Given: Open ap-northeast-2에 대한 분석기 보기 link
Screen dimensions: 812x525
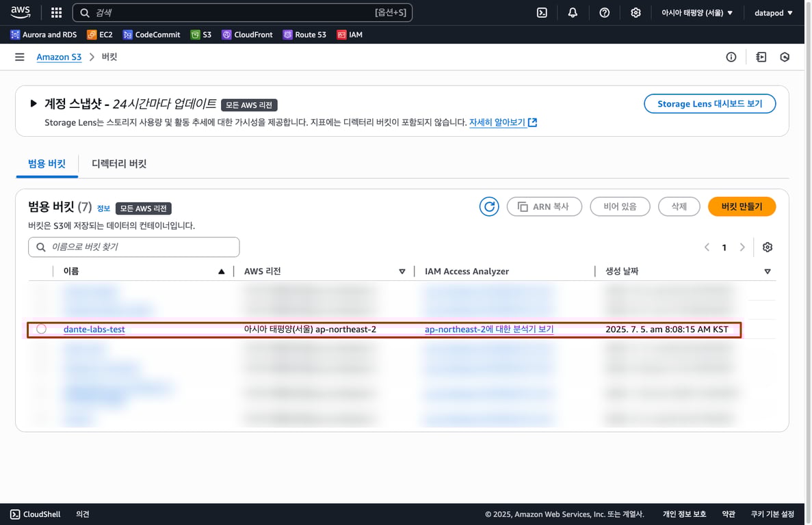Looking at the screenshot, I should [489, 329].
